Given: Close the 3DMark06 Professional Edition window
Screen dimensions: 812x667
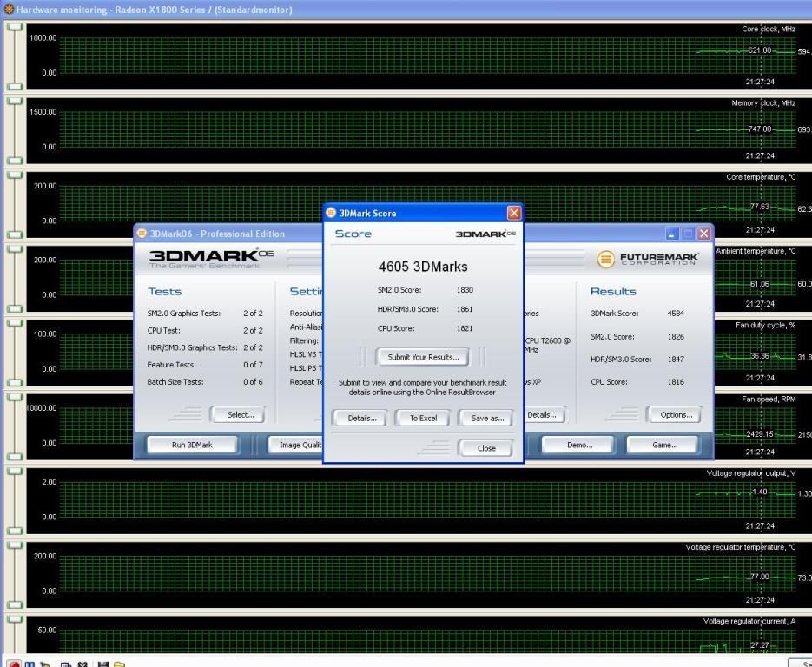Looking at the screenshot, I should [x=703, y=234].
